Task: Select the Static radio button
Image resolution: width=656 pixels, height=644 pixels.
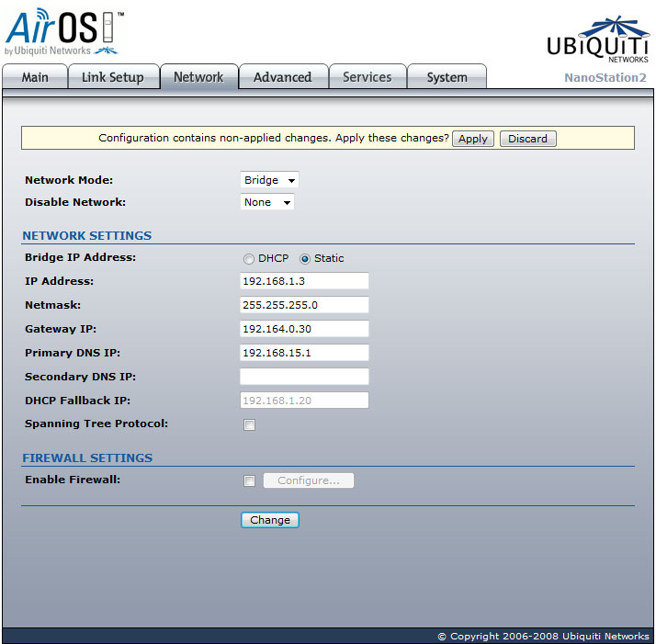Action: tap(305, 259)
